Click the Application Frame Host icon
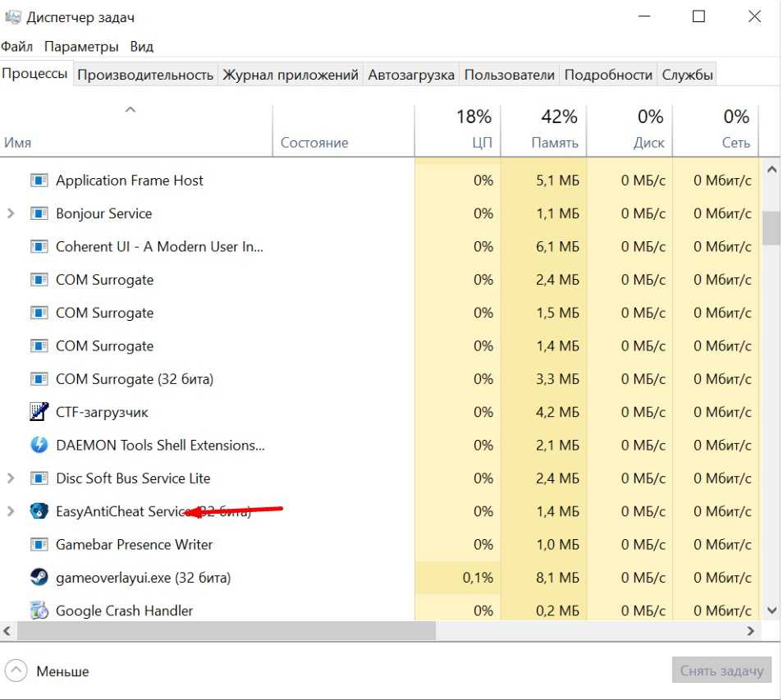 [39, 181]
